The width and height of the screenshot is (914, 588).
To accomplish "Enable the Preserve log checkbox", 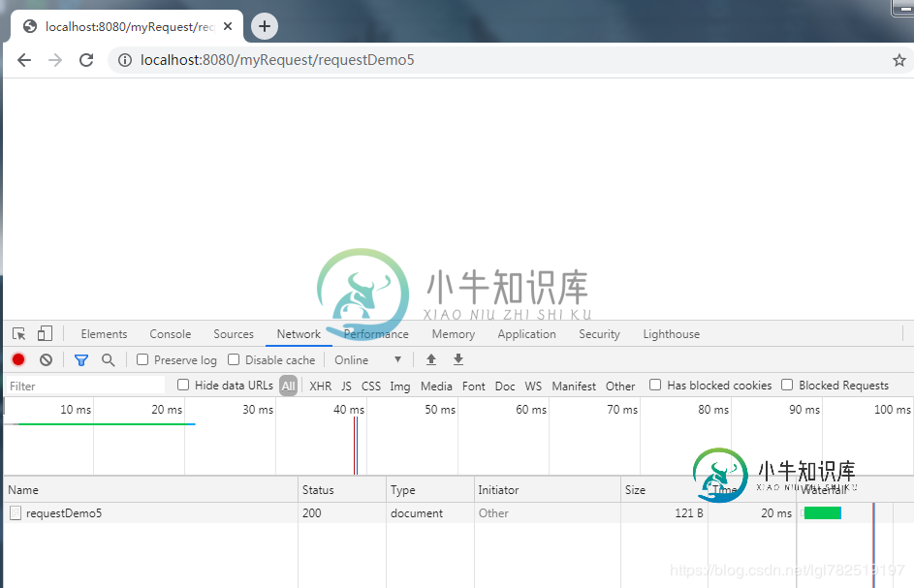I will coord(142,359).
